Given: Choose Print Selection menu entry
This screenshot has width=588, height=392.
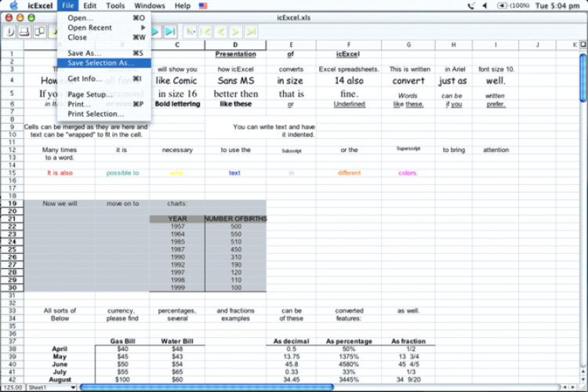Looking at the screenshot, I should [x=96, y=114].
